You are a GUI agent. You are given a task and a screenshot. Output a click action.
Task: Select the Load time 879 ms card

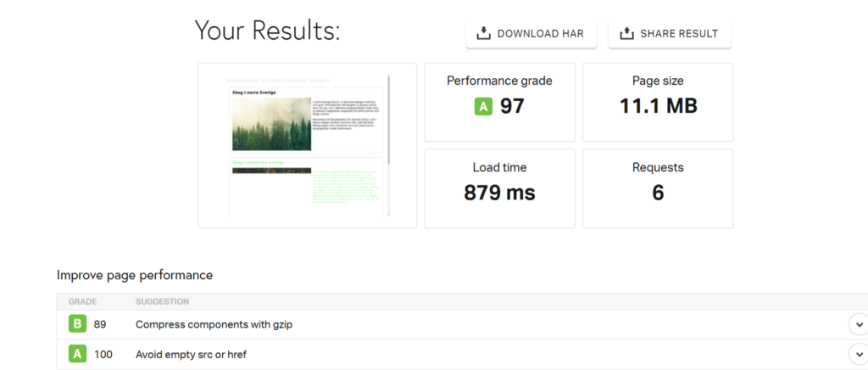[499, 188]
